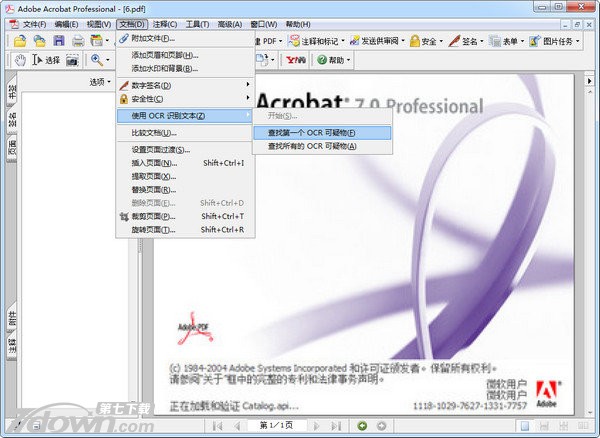This screenshot has height=438, width=600.
Task: Click the Open web page folder icon
Action: coord(39,41)
